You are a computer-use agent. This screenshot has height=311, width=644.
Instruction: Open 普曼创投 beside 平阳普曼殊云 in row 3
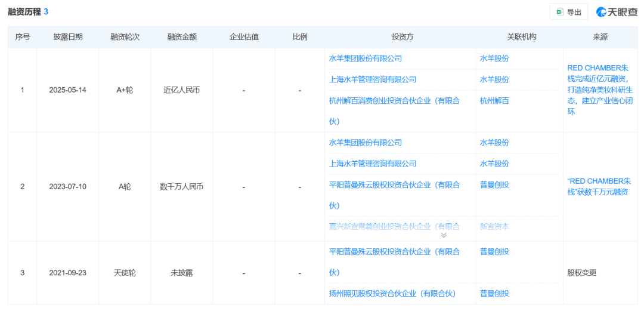tap(494, 251)
